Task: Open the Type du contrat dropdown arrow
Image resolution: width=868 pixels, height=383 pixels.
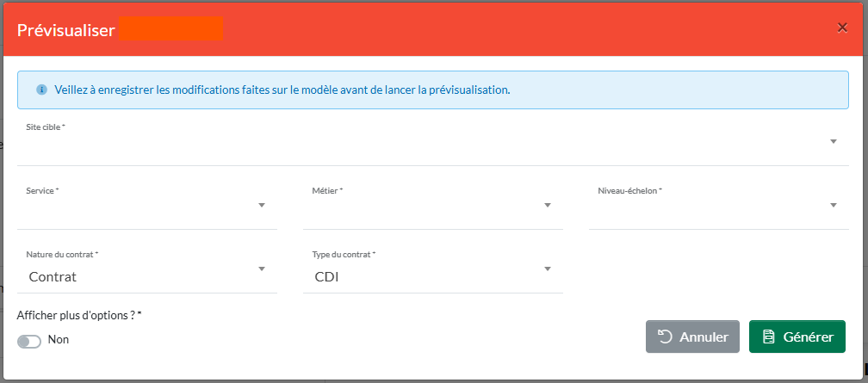Action: point(548,269)
